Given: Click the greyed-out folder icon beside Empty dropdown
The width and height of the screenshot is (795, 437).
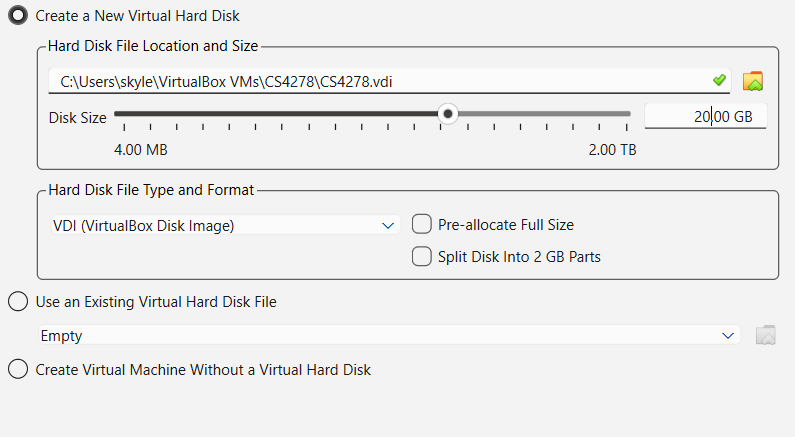Looking at the screenshot, I should [766, 336].
